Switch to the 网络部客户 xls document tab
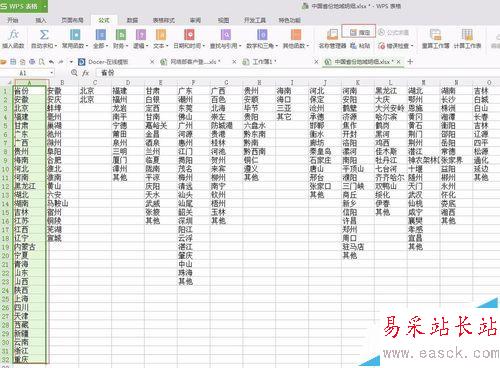The image size is (500, 368). pos(195,62)
